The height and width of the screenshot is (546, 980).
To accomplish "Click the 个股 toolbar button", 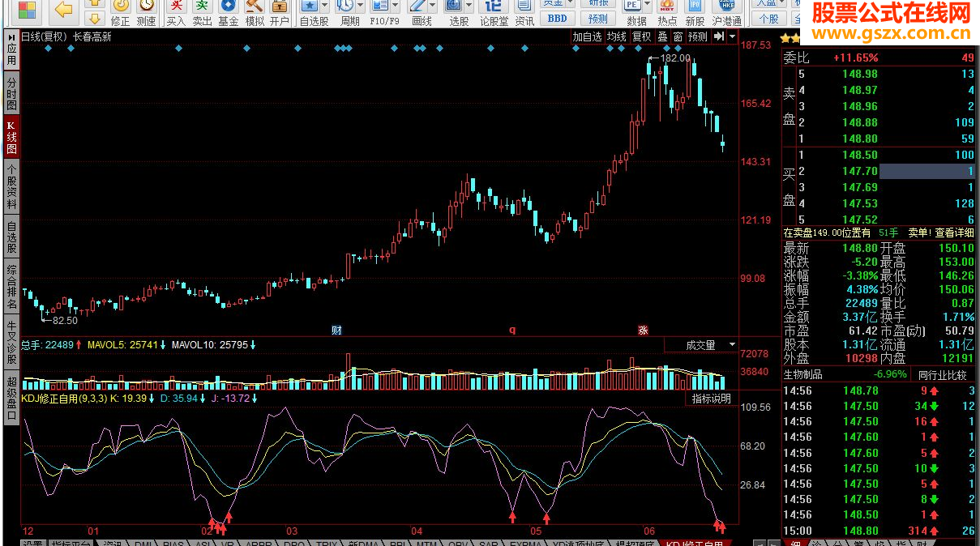I will coord(768,18).
